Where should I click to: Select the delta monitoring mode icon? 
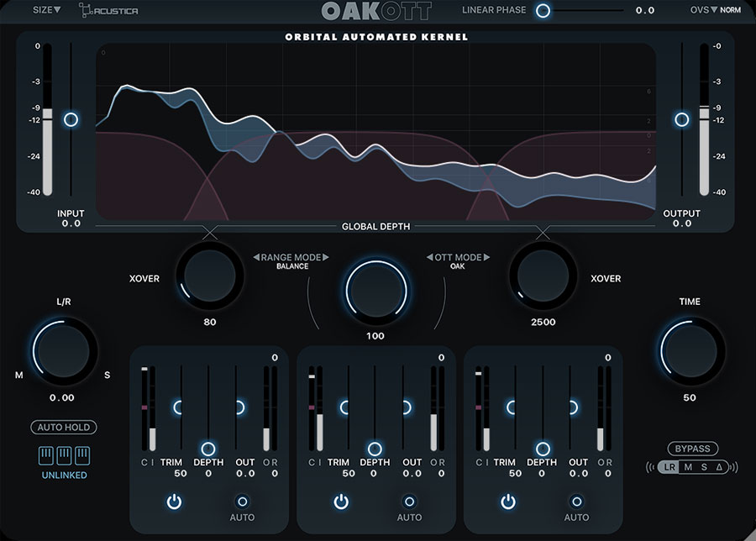[718, 467]
